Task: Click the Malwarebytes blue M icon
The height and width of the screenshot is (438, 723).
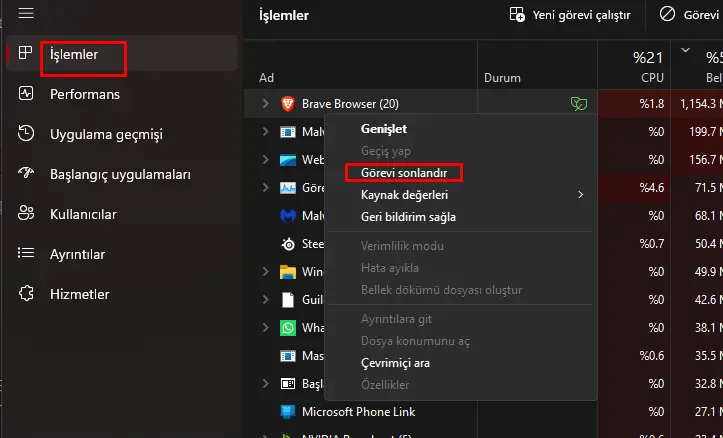Action: coord(288,215)
